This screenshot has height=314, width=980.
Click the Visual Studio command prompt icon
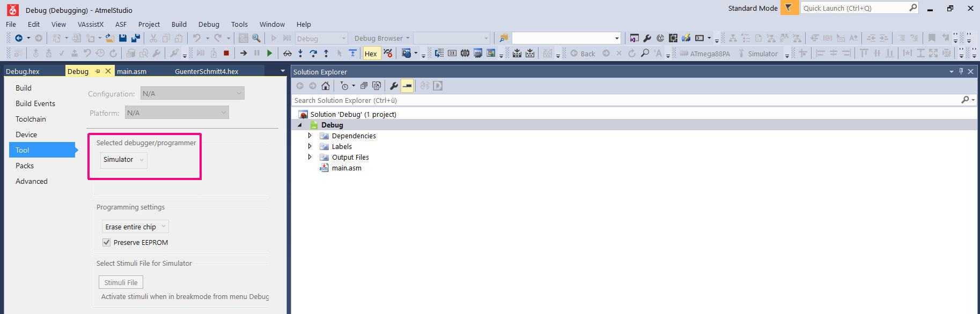[699, 38]
